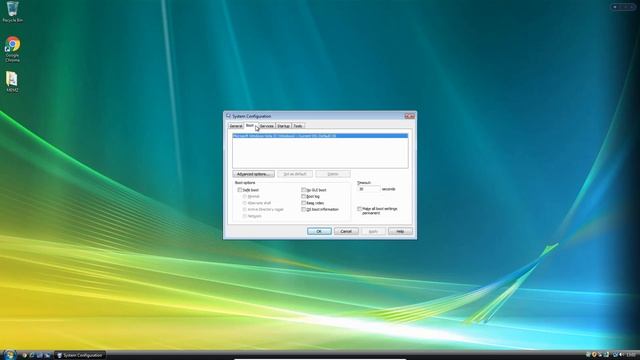Select the Network radio button
Viewport: 640px width, 360px height.
point(244,216)
